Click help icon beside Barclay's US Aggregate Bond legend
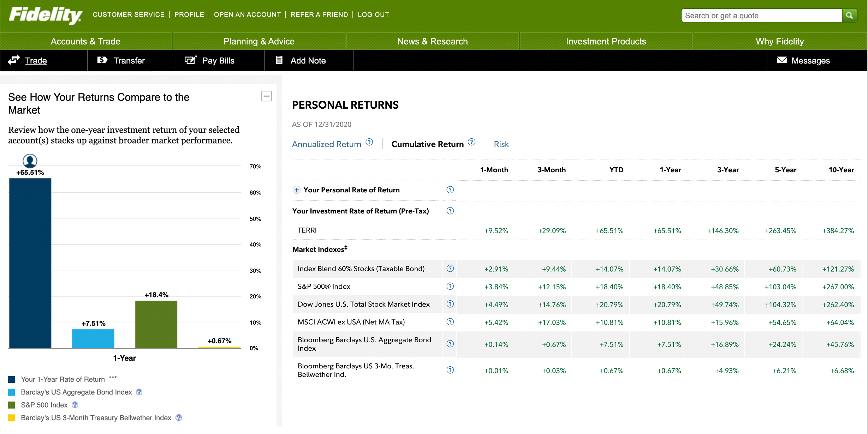The height and width of the screenshot is (434, 868). point(139,392)
